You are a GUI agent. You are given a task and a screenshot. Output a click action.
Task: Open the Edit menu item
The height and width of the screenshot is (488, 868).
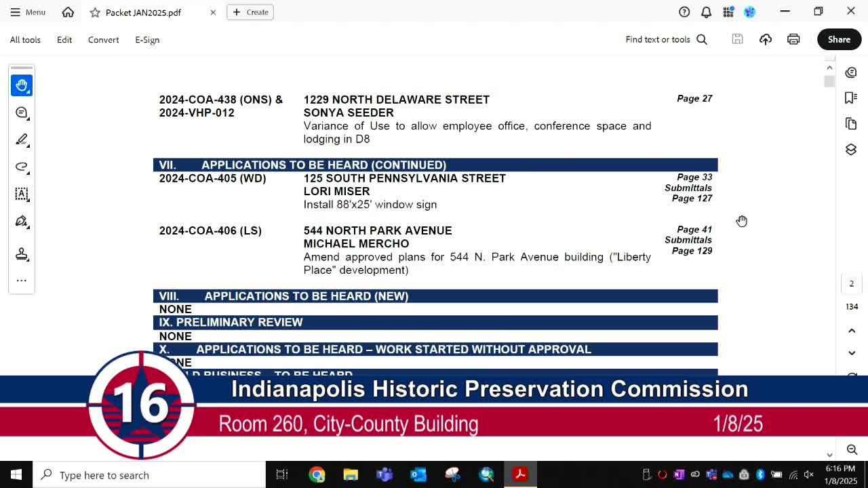click(64, 40)
